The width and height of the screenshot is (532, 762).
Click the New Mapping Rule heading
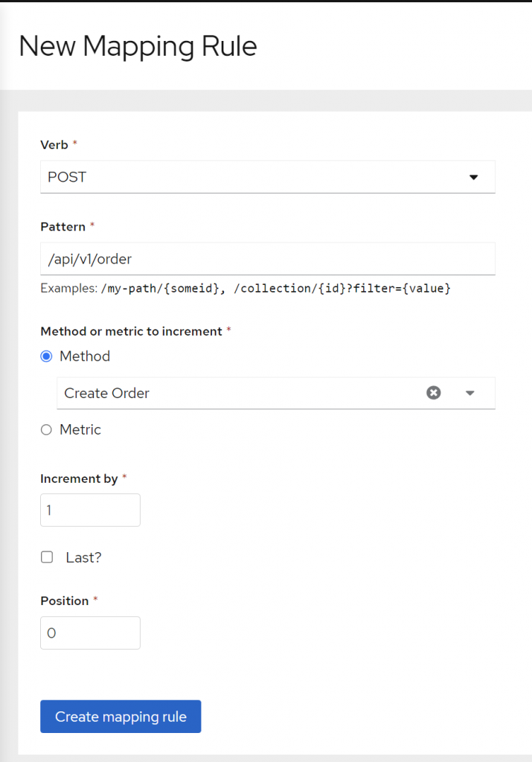coord(138,46)
